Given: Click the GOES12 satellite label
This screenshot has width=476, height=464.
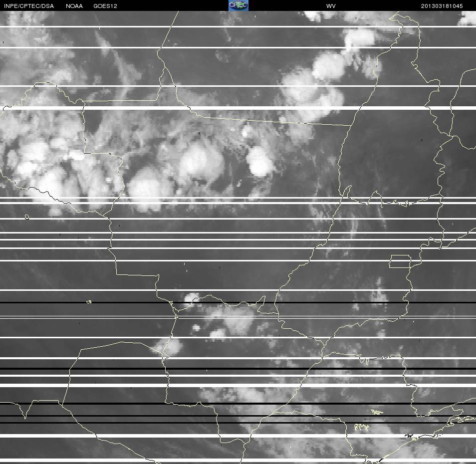Looking at the screenshot, I should (105, 6).
